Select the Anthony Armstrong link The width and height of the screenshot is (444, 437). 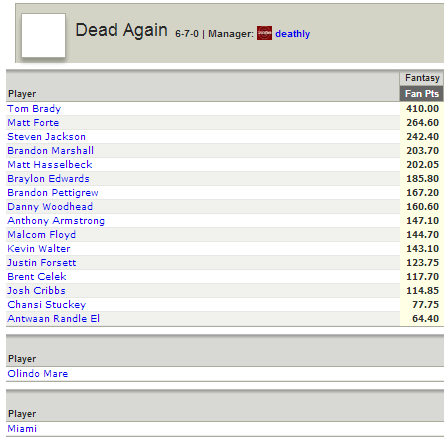[56, 221]
